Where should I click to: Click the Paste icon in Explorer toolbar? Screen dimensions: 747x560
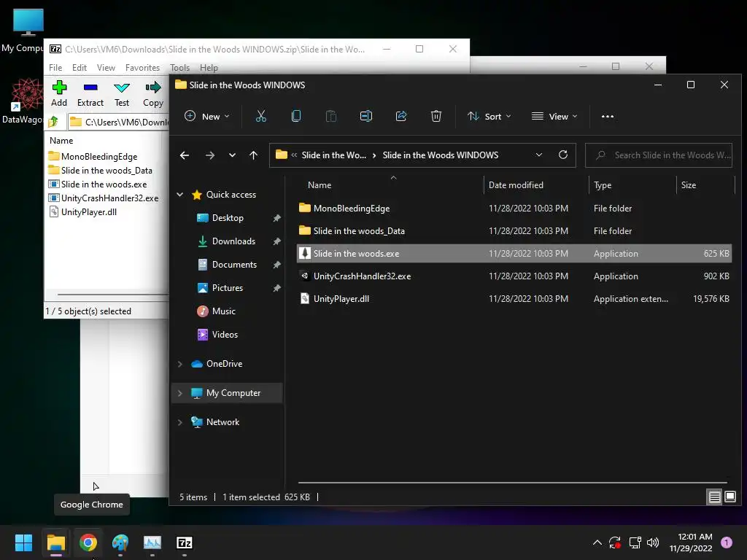click(x=330, y=116)
